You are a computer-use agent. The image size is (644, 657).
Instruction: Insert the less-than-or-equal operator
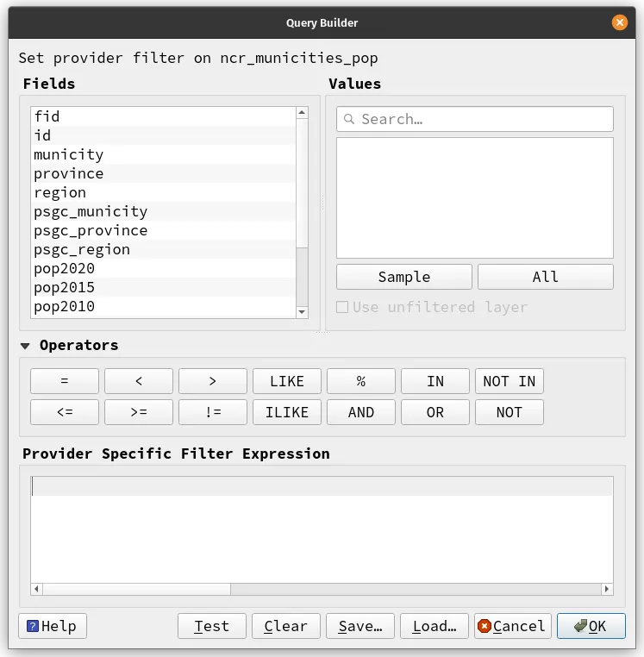65,412
